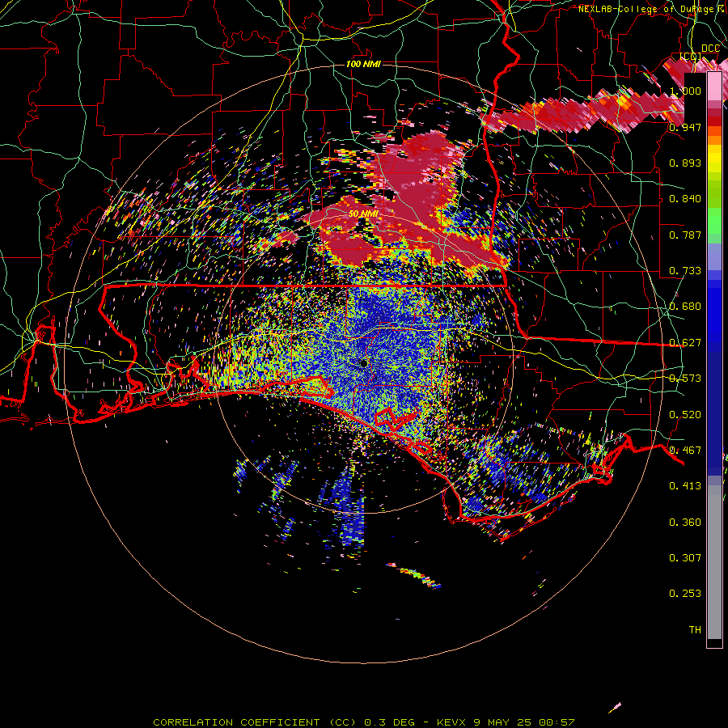Click the DCC label above the scale

pos(710,49)
